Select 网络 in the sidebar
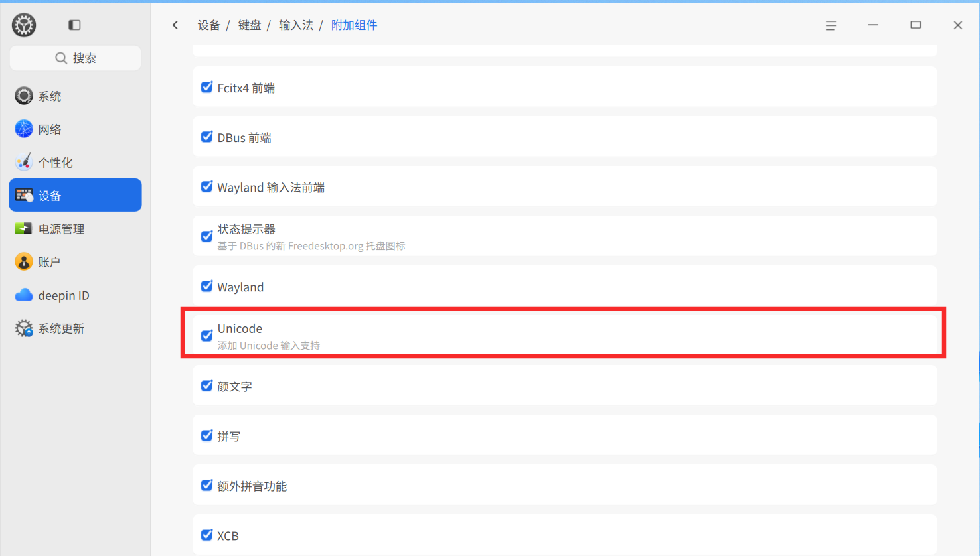980x556 pixels. pos(75,129)
